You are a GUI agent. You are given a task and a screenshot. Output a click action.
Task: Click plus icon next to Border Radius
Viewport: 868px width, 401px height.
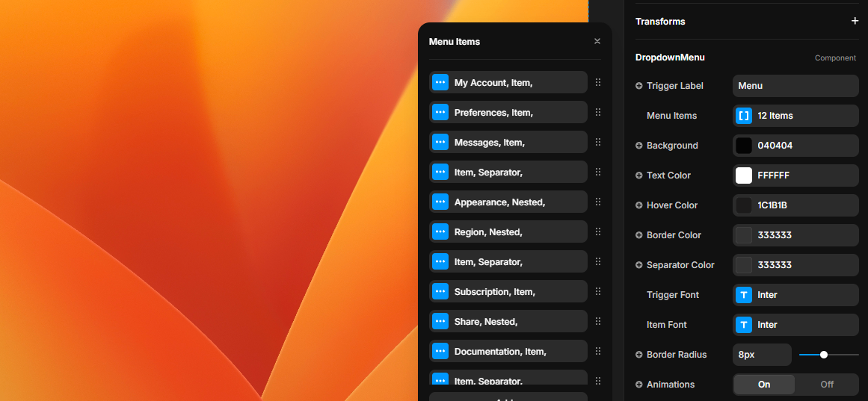pos(639,355)
